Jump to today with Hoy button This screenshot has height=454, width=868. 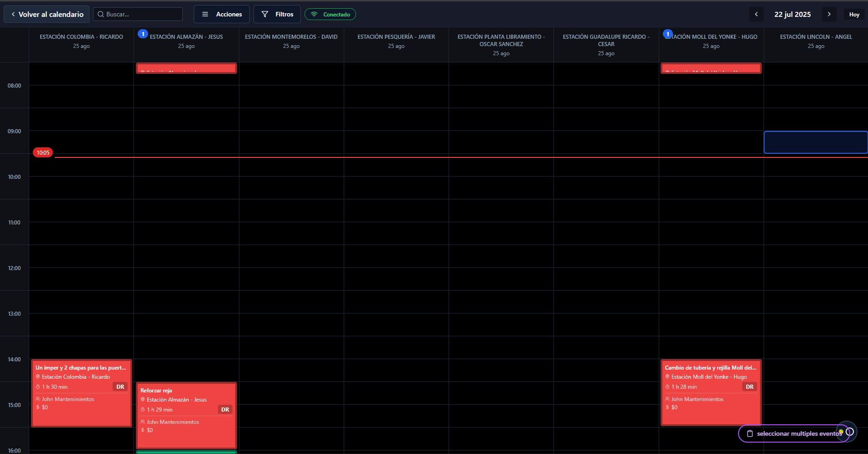[x=854, y=15]
